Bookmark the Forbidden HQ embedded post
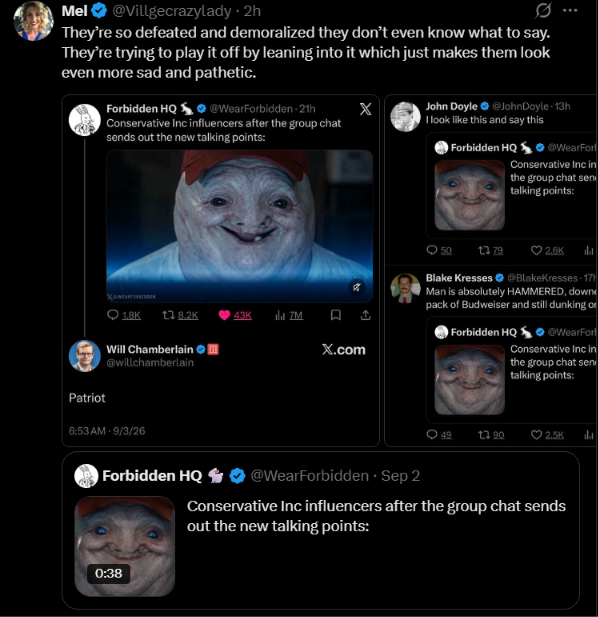Viewport: 598px width, 617px height. click(336, 315)
